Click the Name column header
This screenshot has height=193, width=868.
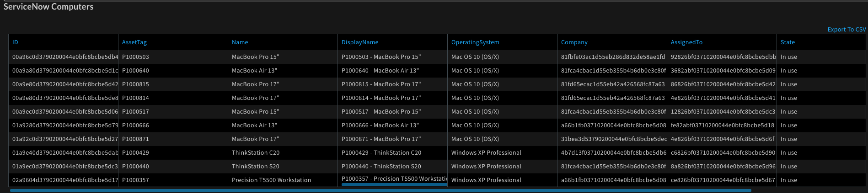(240, 42)
